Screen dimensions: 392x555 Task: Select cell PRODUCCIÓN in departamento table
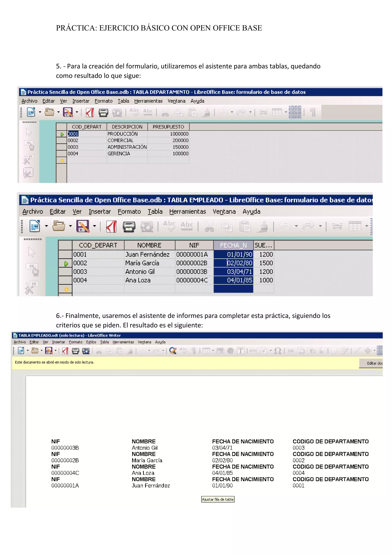127,134
